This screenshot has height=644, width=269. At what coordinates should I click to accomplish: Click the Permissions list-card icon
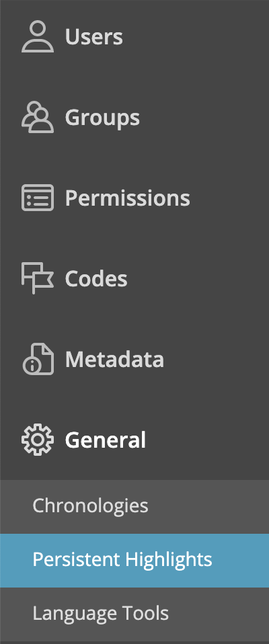(38, 198)
